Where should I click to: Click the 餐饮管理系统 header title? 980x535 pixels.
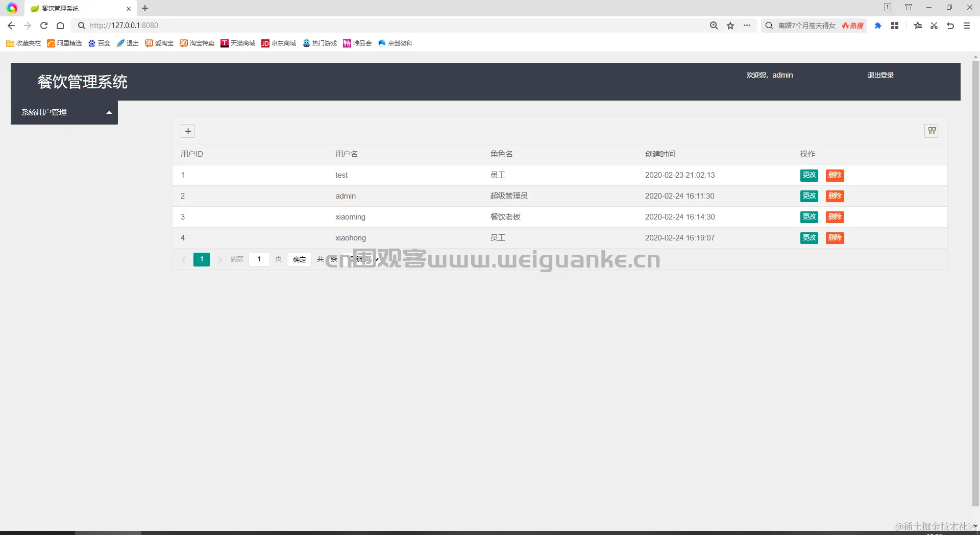click(82, 82)
